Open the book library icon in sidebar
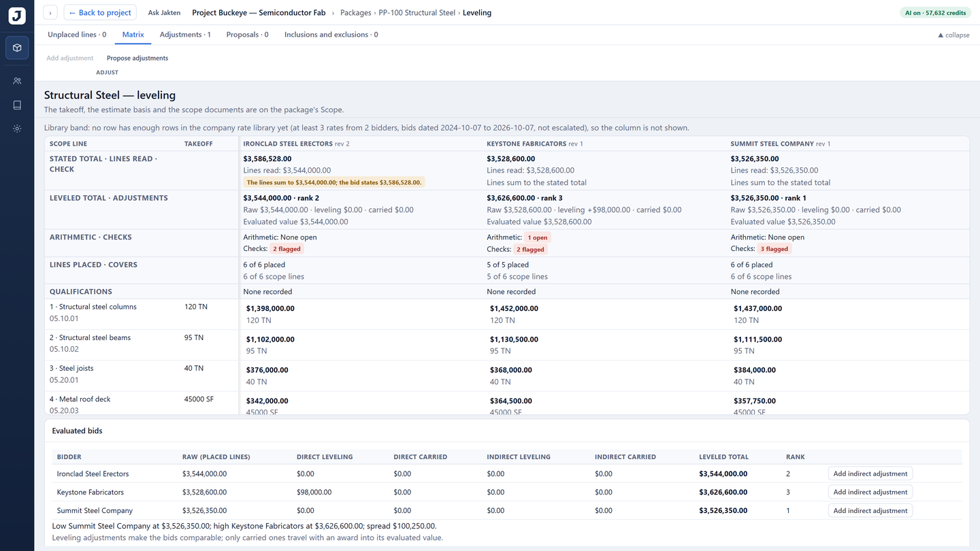This screenshot has height=551, width=980. coord(17,105)
